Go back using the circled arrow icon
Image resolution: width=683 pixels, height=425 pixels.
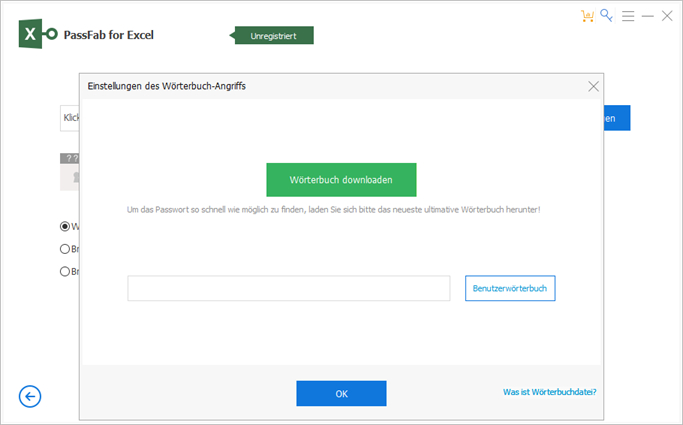(x=30, y=397)
